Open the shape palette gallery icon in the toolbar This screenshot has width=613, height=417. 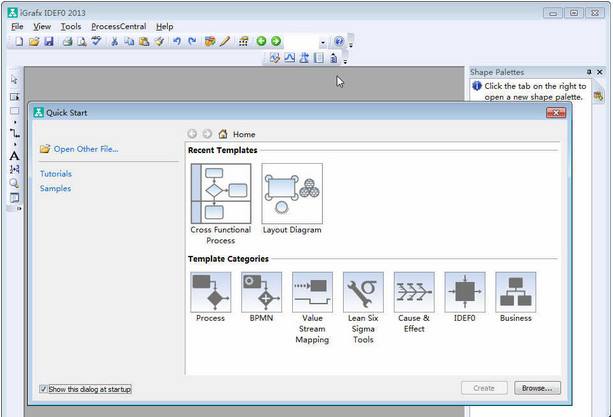[x=210, y=41]
